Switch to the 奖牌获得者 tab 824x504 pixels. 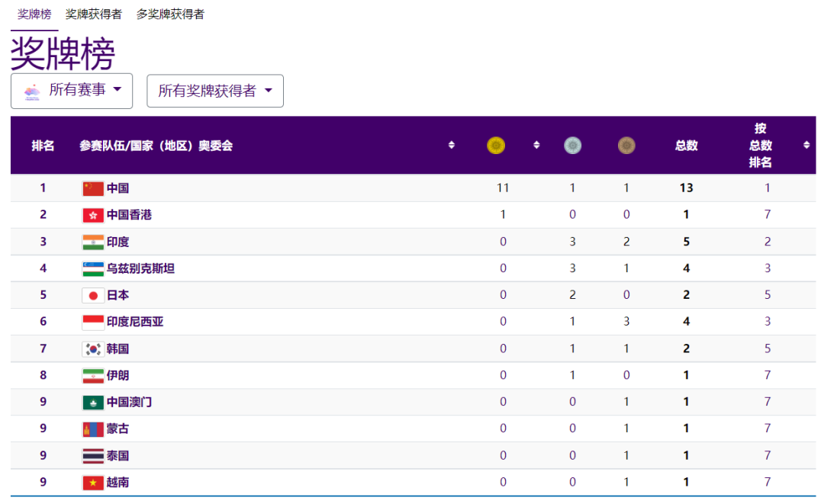[94, 14]
